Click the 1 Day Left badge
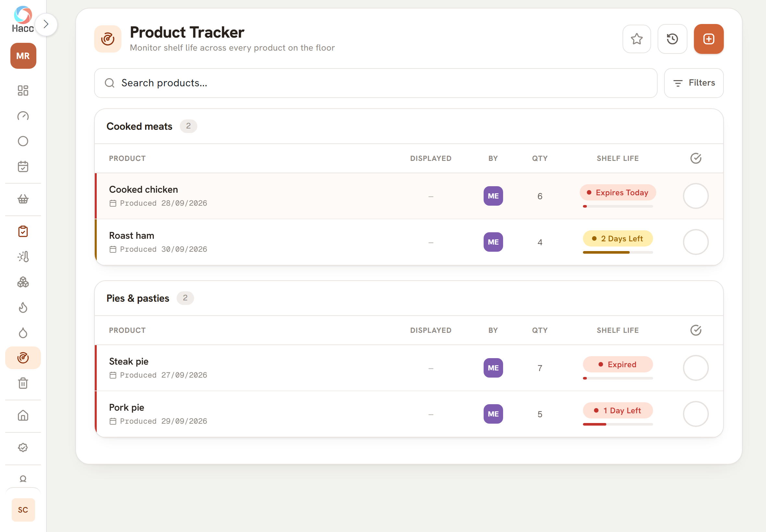The height and width of the screenshot is (532, 766). tap(618, 411)
